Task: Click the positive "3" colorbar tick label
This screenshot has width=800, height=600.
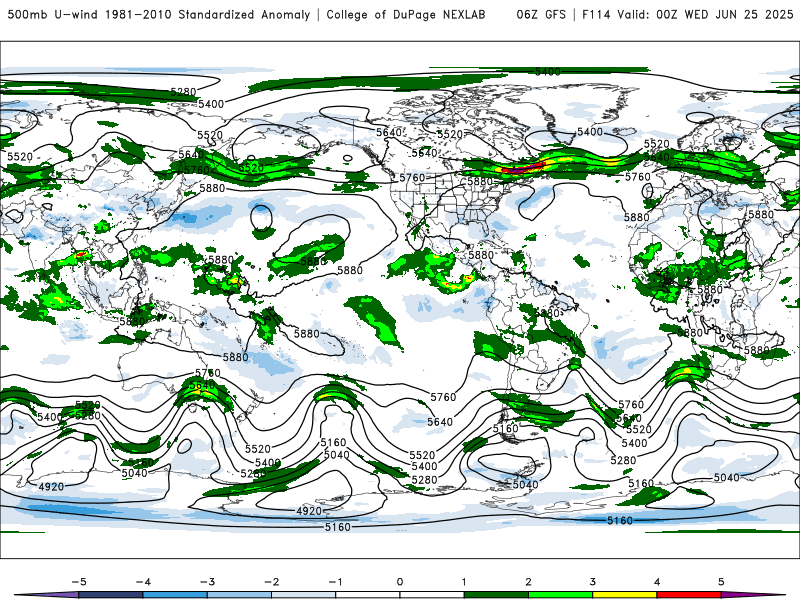Action: pyautogui.click(x=592, y=582)
